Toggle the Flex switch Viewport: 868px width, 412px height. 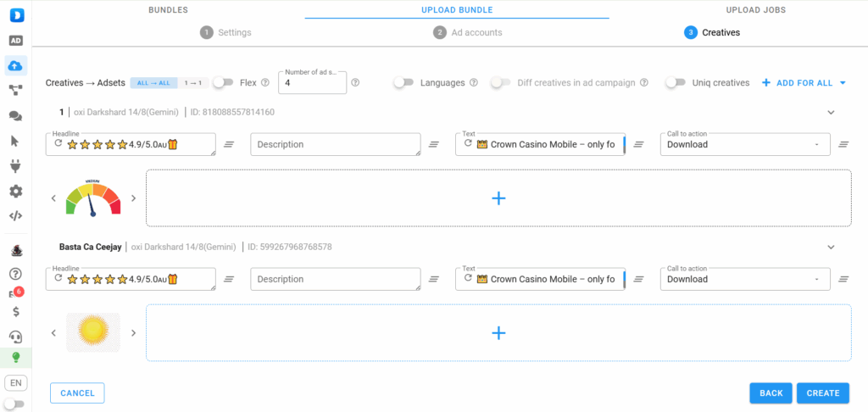(x=223, y=82)
